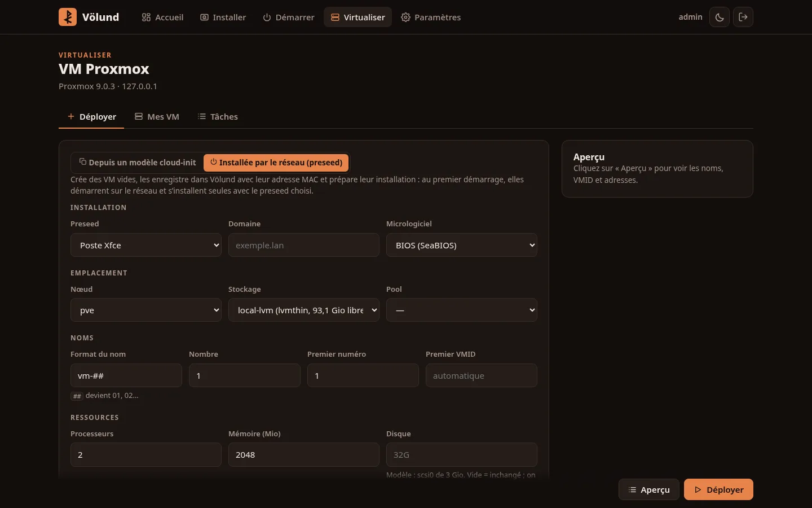Viewport: 812px width, 508px height.
Task: Click the Domaine input field
Action: pyautogui.click(x=304, y=246)
